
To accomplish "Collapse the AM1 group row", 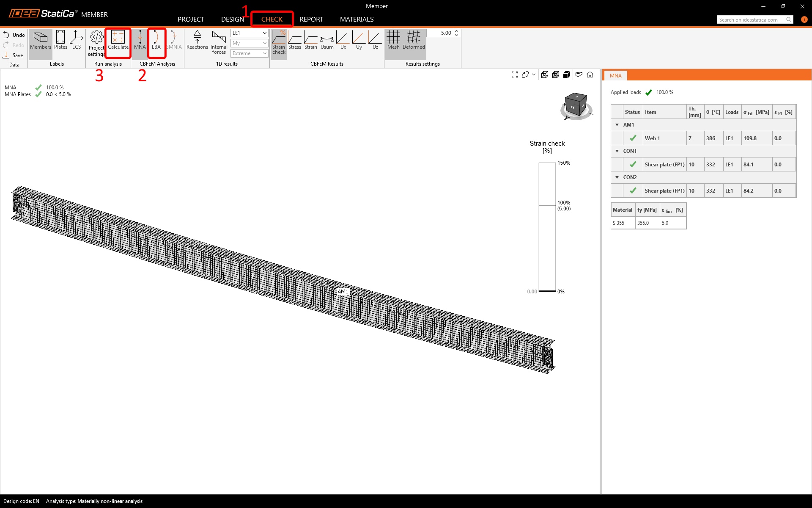I will tap(617, 125).
